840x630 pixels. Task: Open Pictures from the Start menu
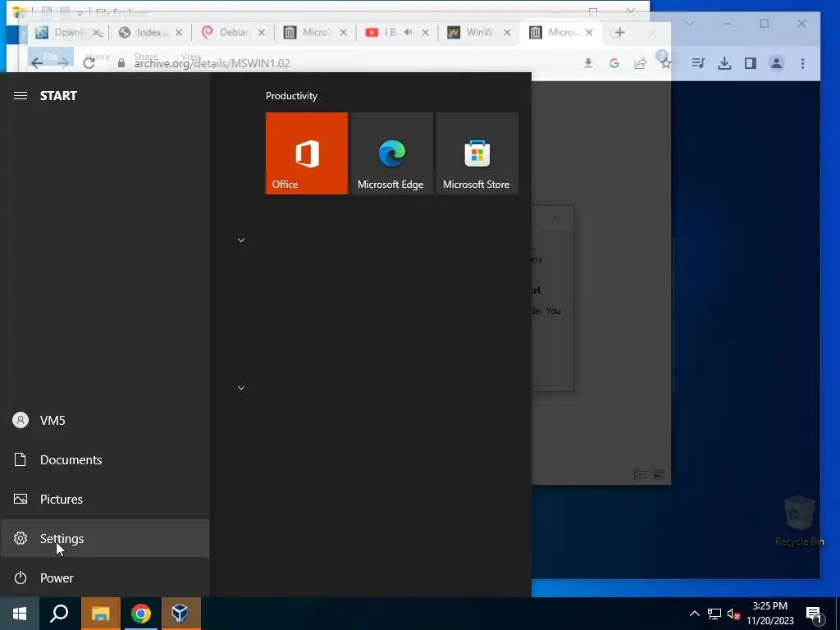[104, 499]
